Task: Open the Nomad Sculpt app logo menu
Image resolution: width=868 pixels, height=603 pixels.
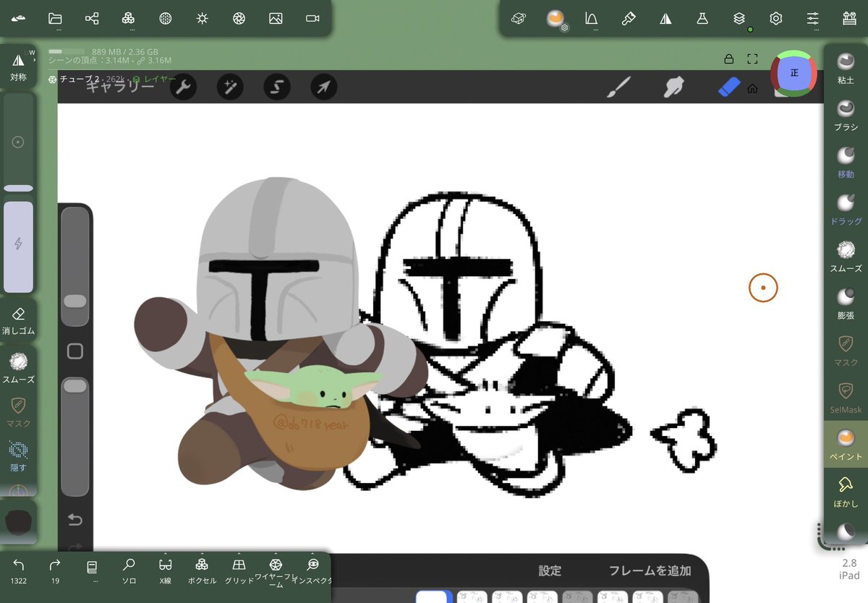Action: tap(19, 19)
